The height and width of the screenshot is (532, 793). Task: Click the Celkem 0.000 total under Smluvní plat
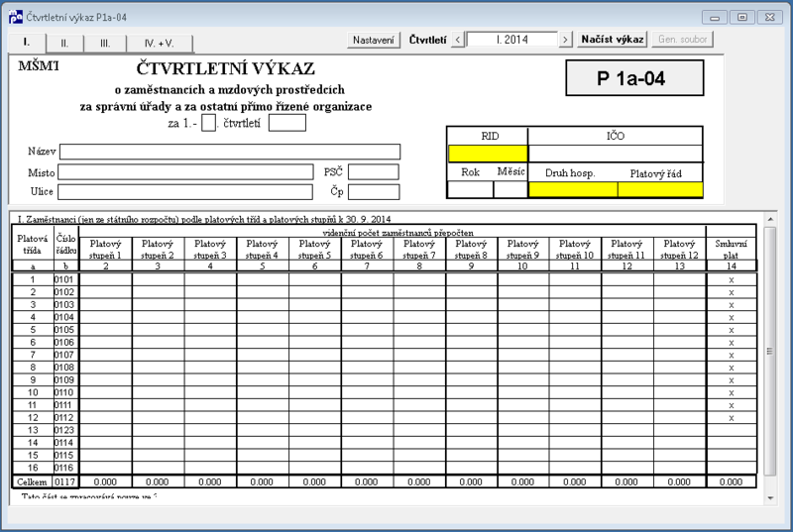[x=732, y=482]
